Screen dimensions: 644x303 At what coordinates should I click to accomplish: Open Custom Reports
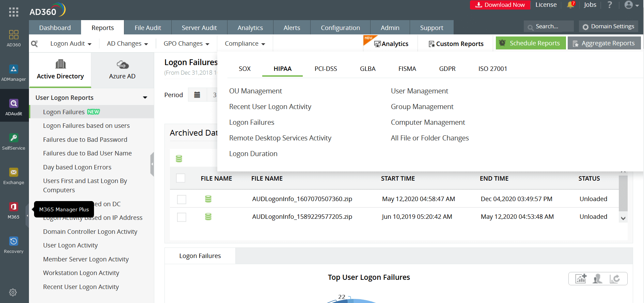[456, 44]
